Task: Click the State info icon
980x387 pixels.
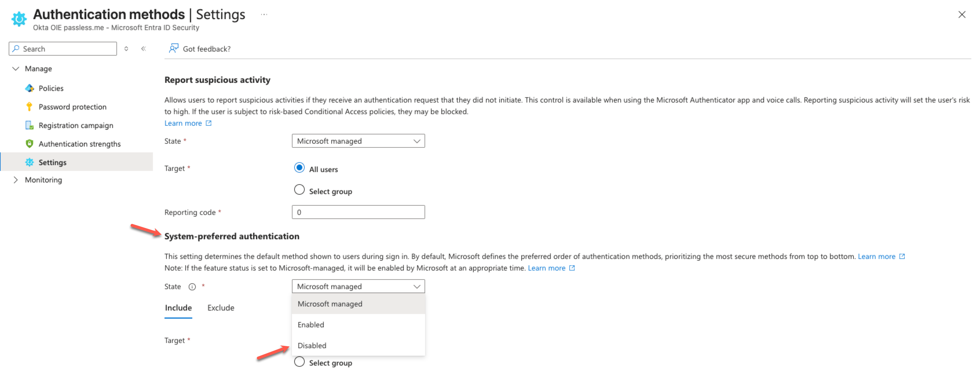Action: point(192,287)
